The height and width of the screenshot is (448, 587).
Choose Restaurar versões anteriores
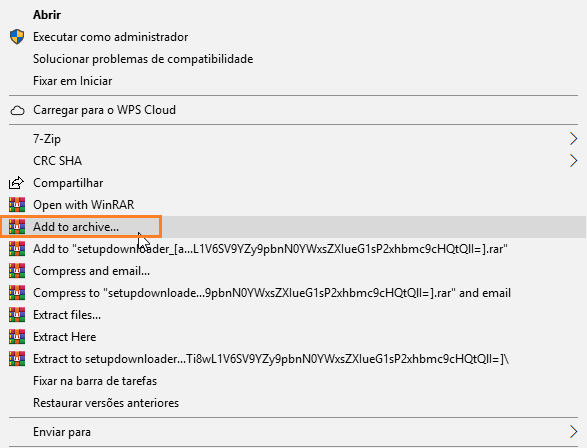pyautogui.click(x=106, y=403)
